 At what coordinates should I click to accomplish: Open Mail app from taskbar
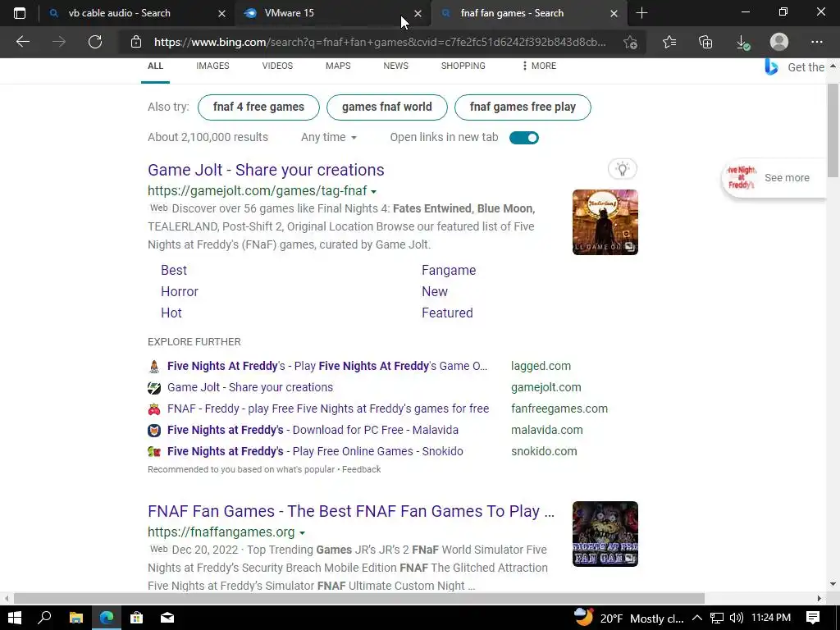point(167,618)
